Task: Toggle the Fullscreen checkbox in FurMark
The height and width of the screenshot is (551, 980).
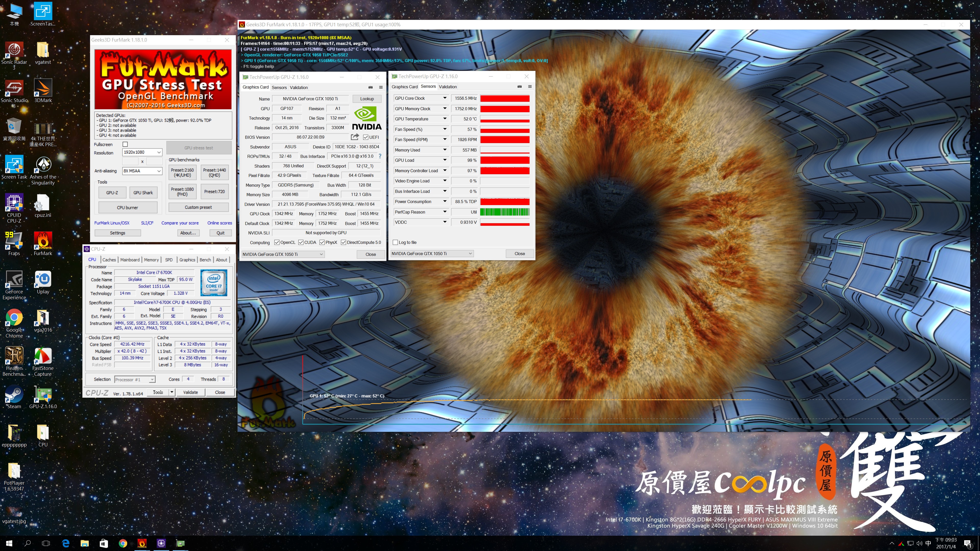Action: pos(125,144)
